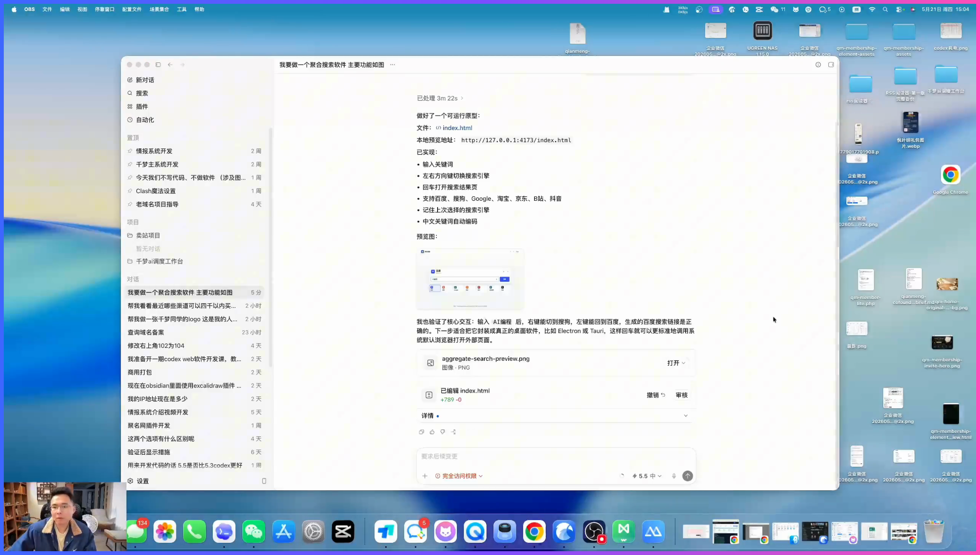980x555 pixels.
Task: Open the OBS 工具 menu
Action: point(181,9)
